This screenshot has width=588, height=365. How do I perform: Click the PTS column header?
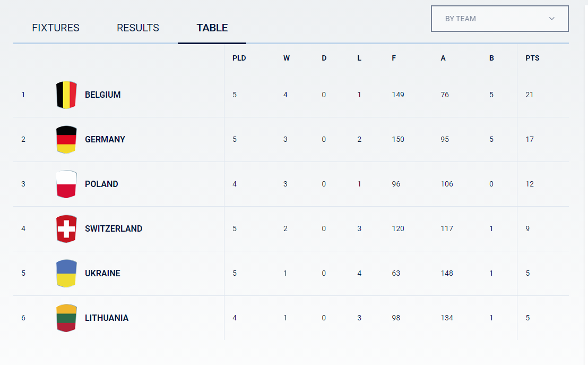[532, 58]
